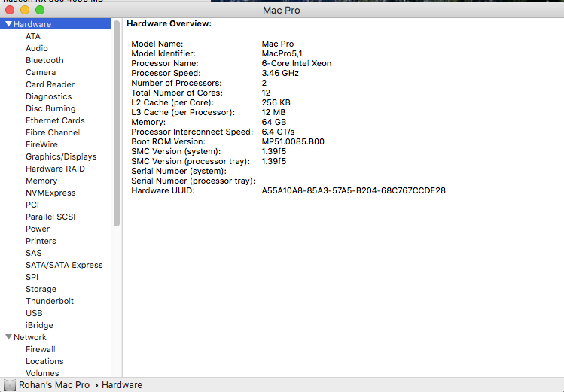564x392 pixels.
Task: Select the Network category
Action: [x=30, y=337]
